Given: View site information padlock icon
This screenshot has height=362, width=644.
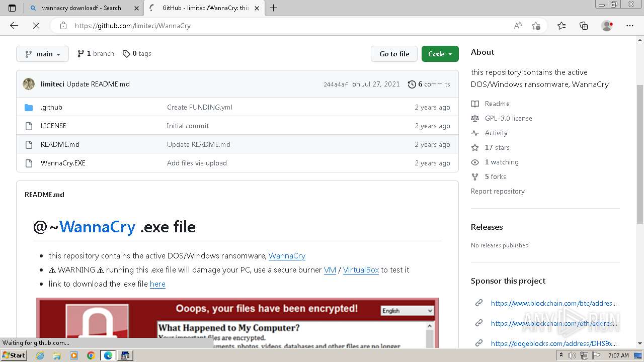Looking at the screenshot, I should click(x=63, y=26).
